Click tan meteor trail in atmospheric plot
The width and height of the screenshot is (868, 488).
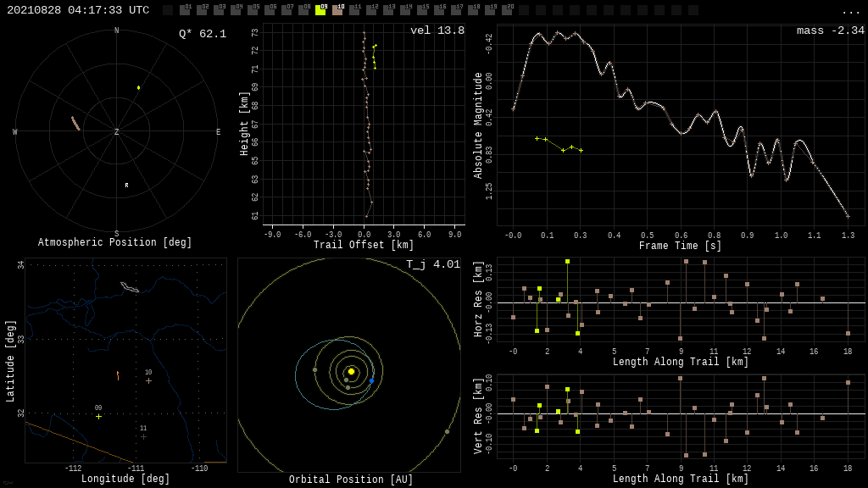pos(75,124)
